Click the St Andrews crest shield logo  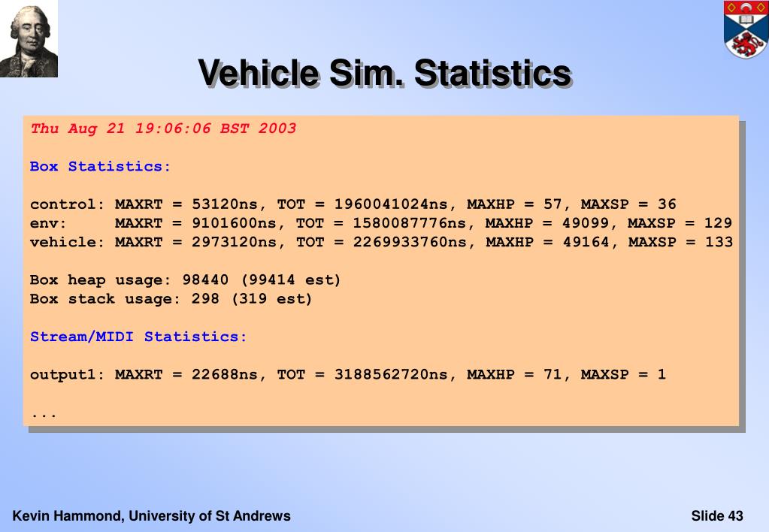746,29
